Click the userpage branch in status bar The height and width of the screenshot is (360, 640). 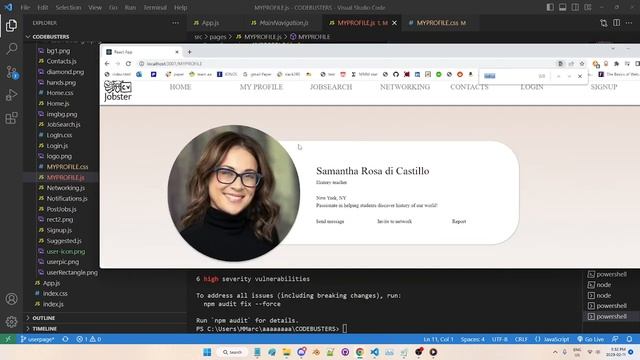pos(37,339)
